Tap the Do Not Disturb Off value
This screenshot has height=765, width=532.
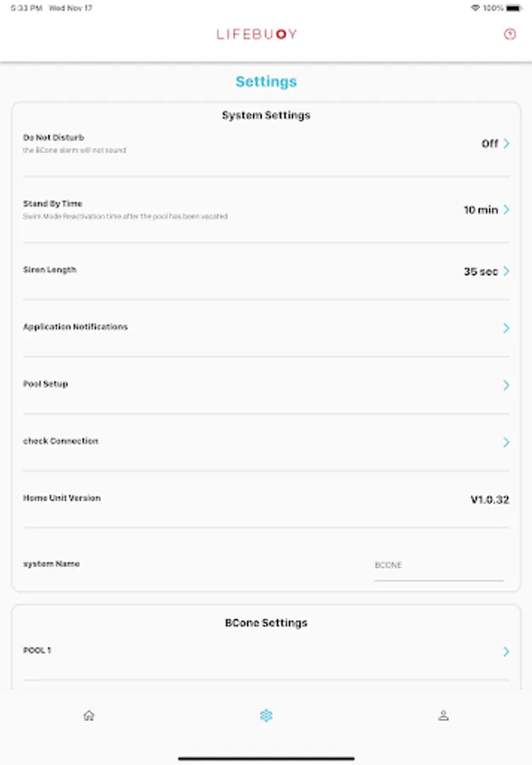click(x=490, y=144)
